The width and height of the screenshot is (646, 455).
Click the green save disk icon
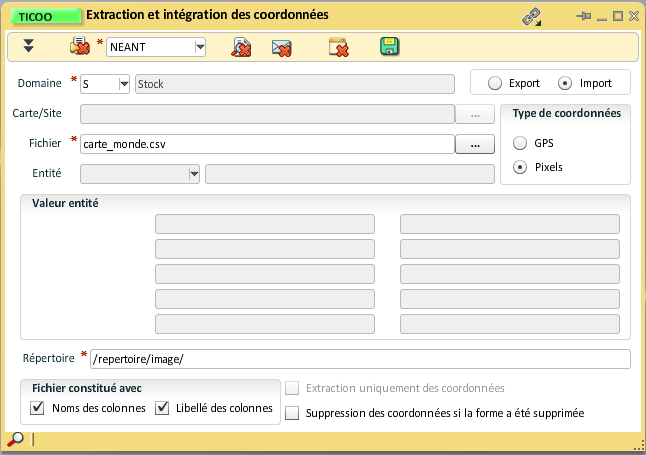389,46
